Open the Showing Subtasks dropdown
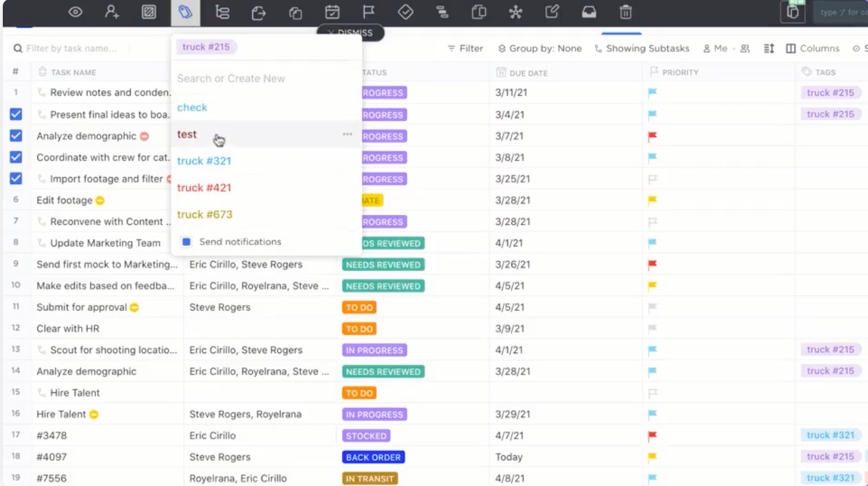This screenshot has width=868, height=486. click(x=642, y=48)
